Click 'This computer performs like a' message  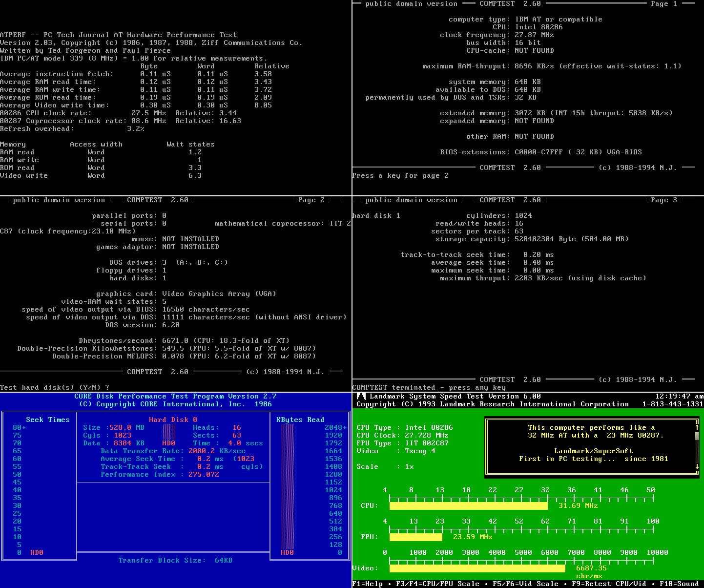point(592,427)
